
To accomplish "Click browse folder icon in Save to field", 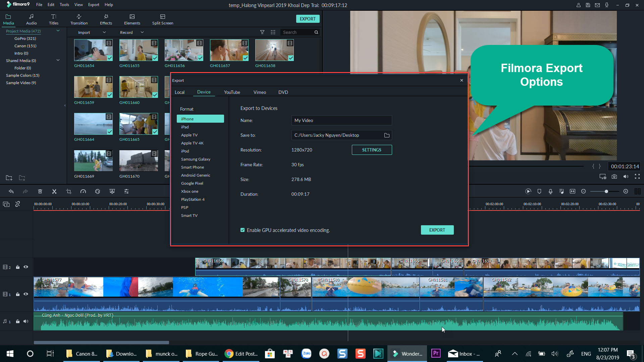I will click(x=387, y=135).
